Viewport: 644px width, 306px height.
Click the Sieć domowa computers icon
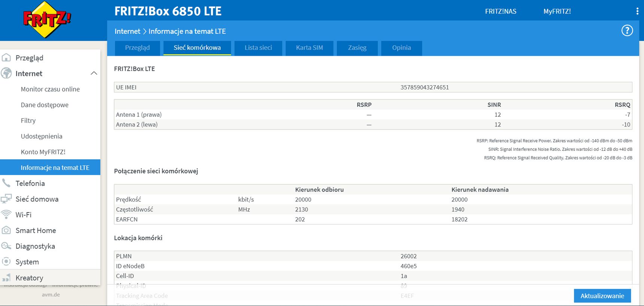6,199
